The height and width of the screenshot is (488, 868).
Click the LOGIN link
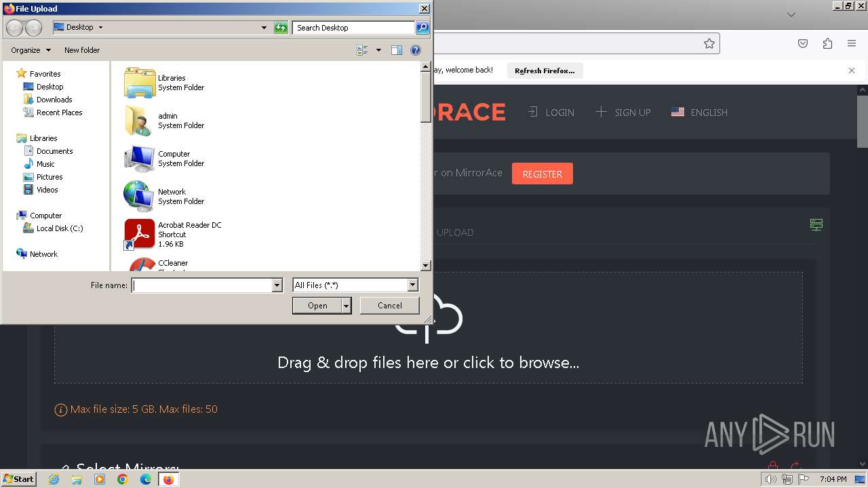coord(551,113)
